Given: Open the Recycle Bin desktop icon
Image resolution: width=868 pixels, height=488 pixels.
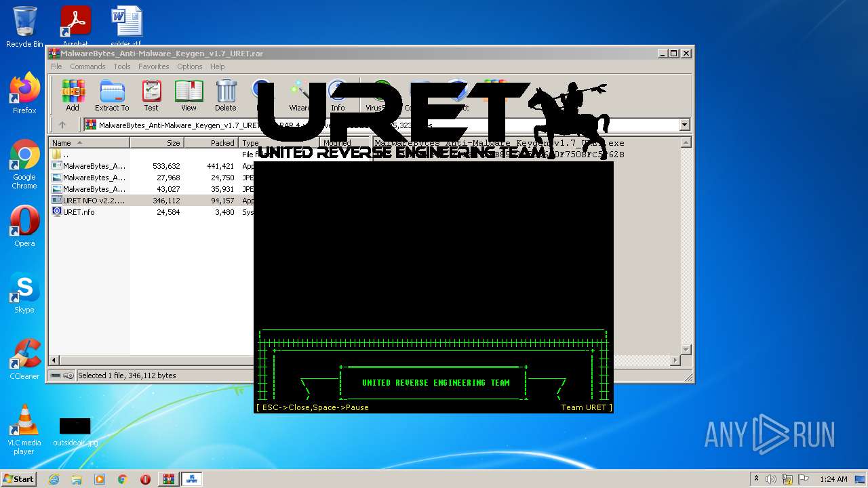Looking at the screenshot, I should tap(24, 27).
